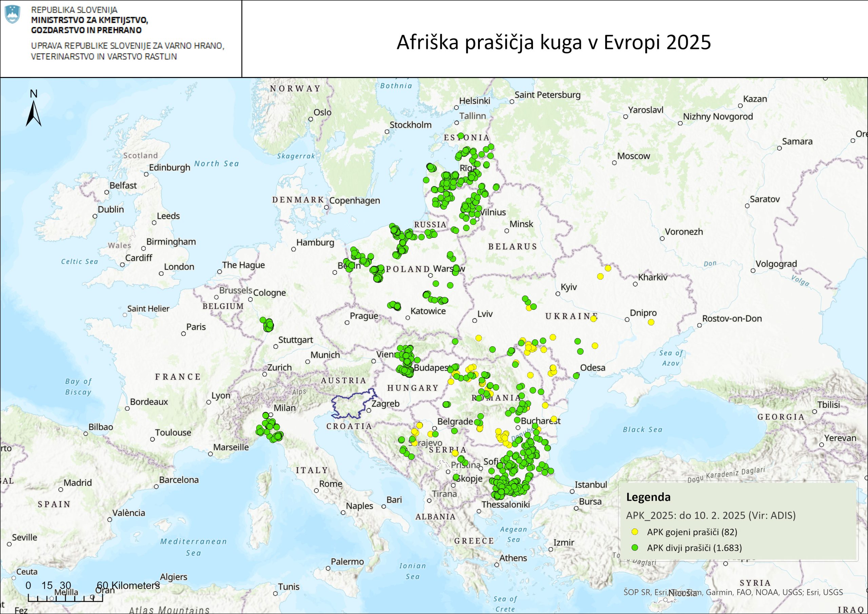The width and height of the screenshot is (868, 614).
Task: Click the 'Madrid' city label
Action: 78,483
